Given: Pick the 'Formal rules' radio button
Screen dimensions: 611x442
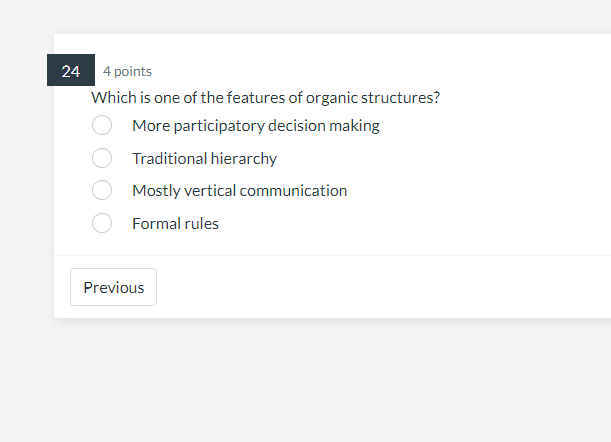Looking at the screenshot, I should (x=102, y=223).
